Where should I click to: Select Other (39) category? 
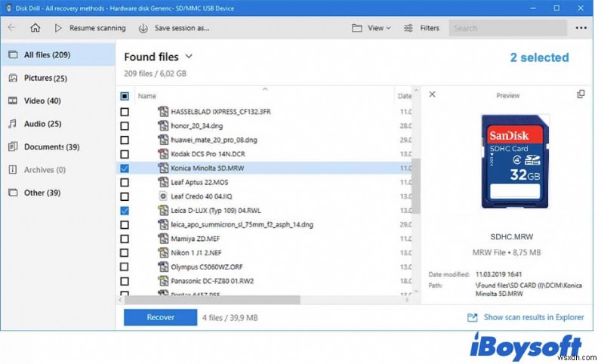pyautogui.click(x=58, y=193)
